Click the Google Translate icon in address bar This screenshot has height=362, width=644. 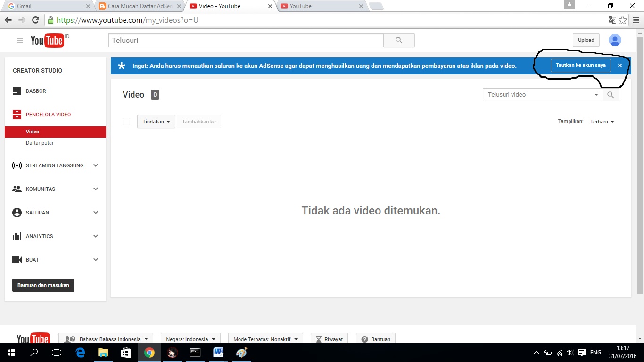click(612, 20)
